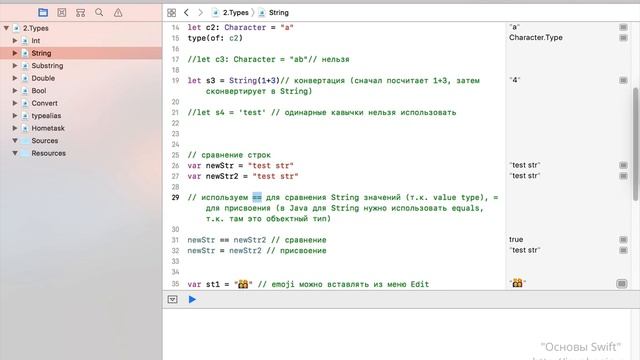640x360 pixels.
Task: Show quick look for emoji st1 result
Action: 622,283
